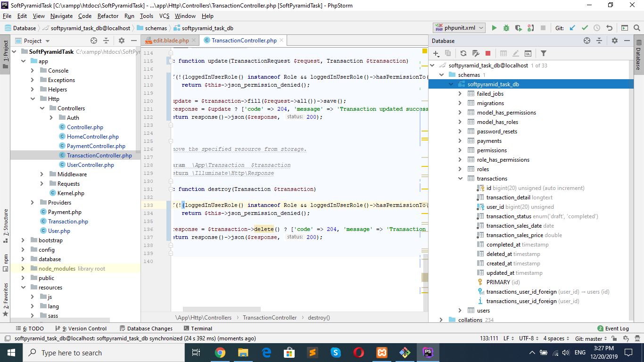Viewport: 644px width, 362px height.
Task: Expand the users table node
Action: point(461,311)
